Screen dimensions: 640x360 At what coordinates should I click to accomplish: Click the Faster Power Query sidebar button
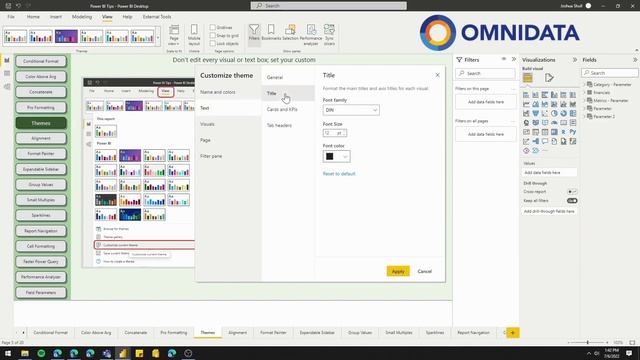[x=41, y=261]
